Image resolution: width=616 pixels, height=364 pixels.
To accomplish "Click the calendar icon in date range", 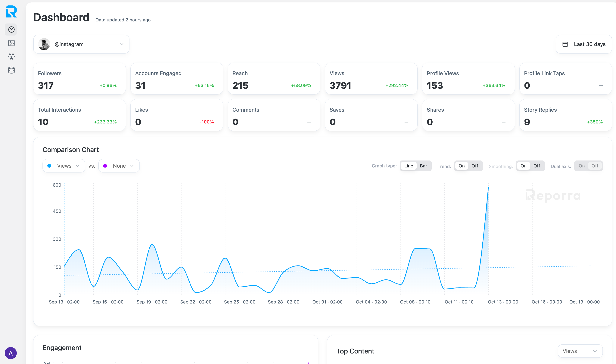I will pyautogui.click(x=565, y=44).
